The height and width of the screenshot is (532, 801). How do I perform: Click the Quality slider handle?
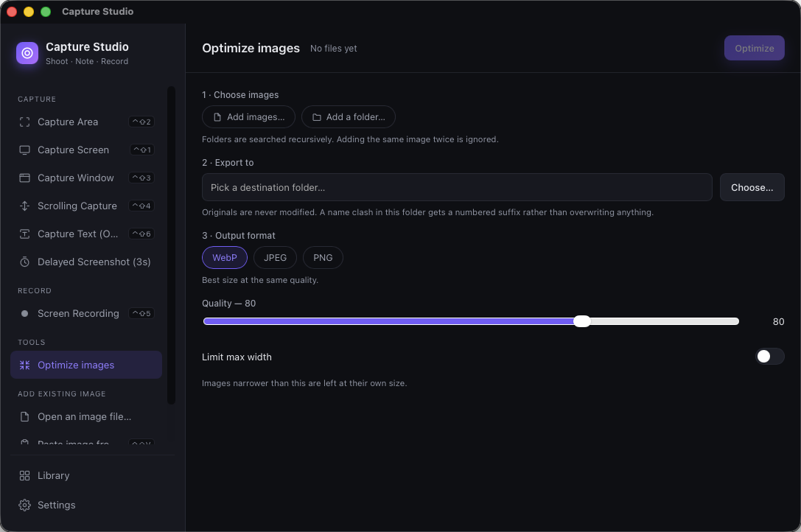click(582, 321)
